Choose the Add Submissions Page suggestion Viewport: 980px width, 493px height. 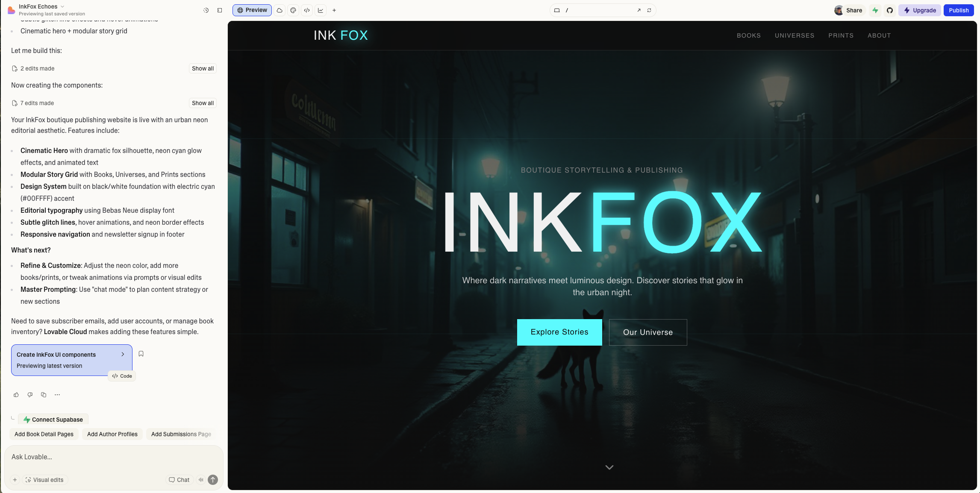[x=181, y=434]
